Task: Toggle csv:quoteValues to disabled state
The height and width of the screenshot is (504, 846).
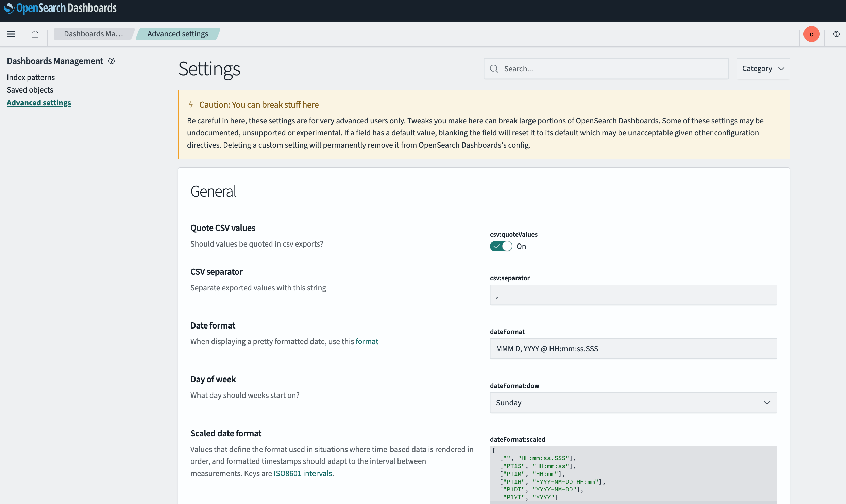Action: click(501, 246)
